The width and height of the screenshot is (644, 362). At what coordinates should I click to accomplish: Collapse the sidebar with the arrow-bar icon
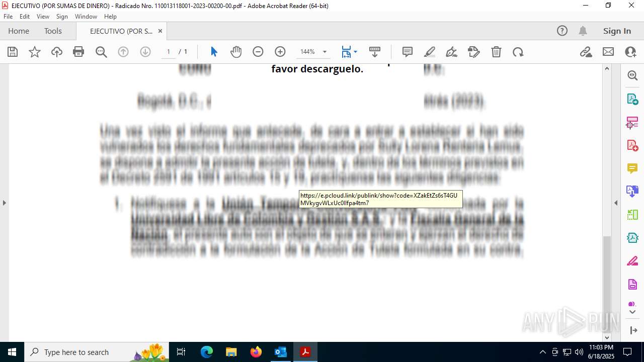633,330
